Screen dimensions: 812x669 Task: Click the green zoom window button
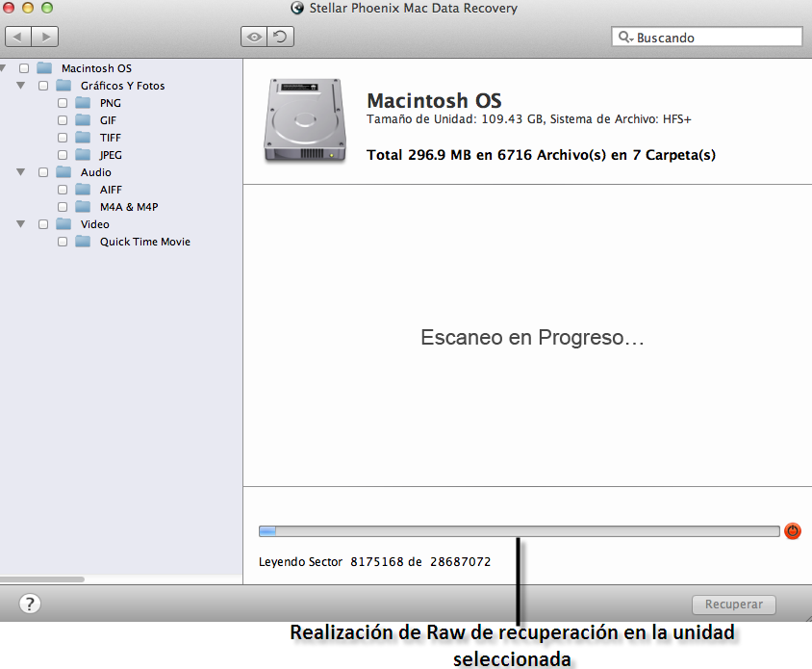(47, 8)
